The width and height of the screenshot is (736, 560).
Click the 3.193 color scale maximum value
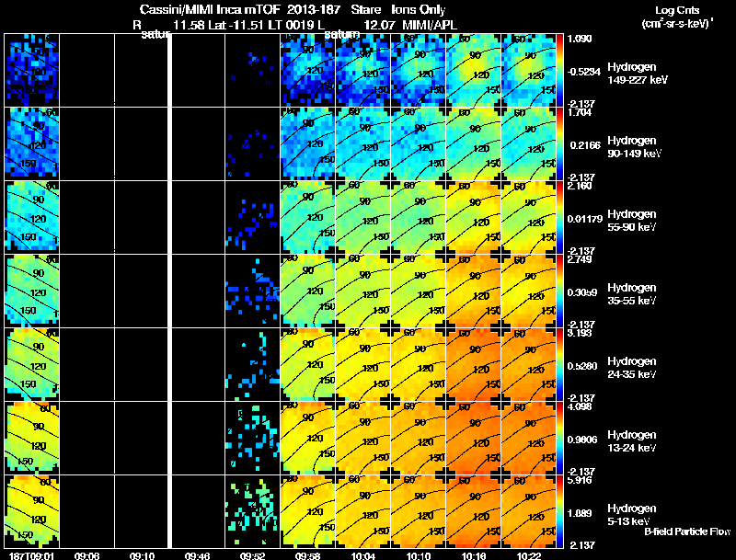click(x=580, y=333)
